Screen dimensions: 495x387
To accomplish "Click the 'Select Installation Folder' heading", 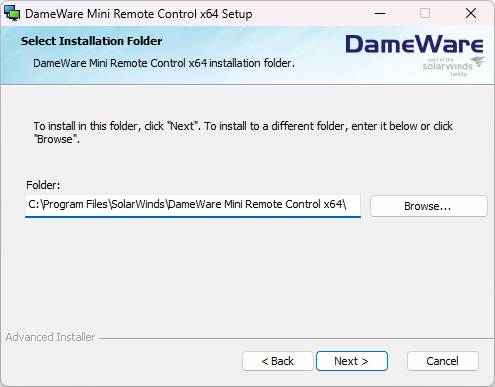I will (x=91, y=41).
